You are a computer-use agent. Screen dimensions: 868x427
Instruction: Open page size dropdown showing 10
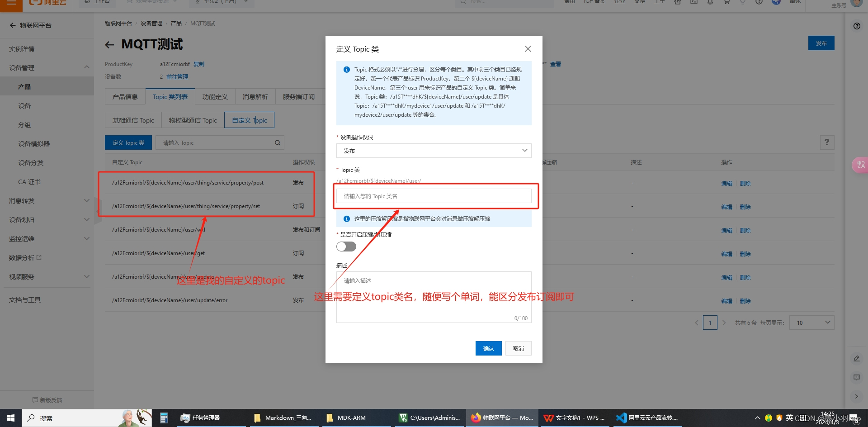pyautogui.click(x=811, y=323)
